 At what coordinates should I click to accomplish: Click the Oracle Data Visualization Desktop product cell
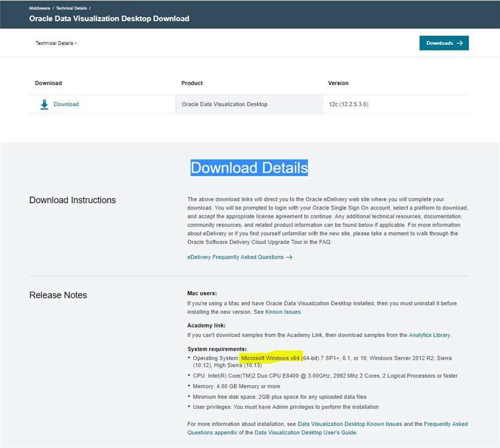coord(249,104)
